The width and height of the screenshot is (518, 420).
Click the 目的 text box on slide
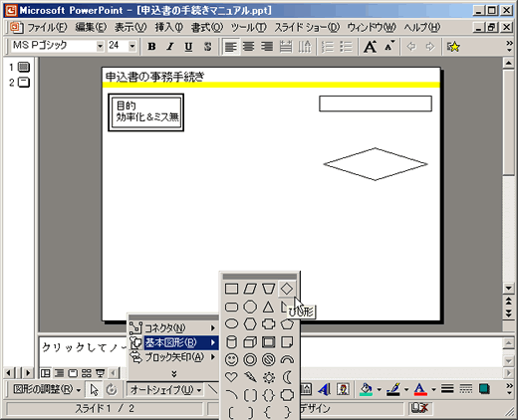click(146, 112)
